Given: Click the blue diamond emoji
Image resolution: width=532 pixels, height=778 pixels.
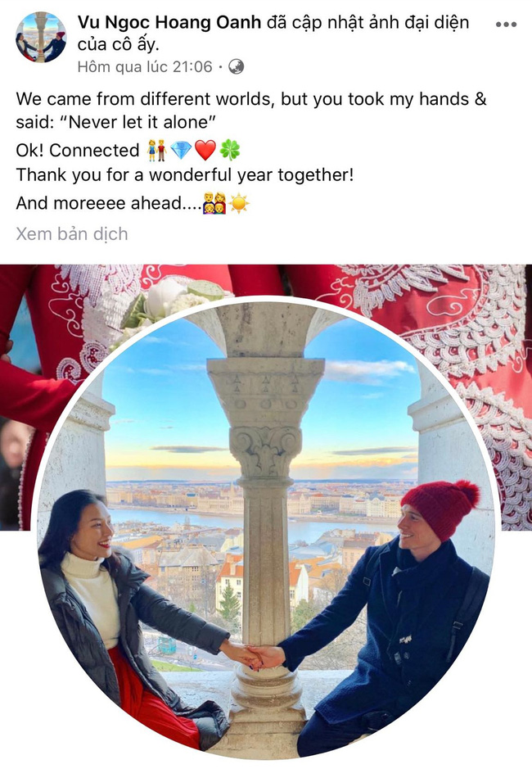Looking at the screenshot, I should pos(181,150).
